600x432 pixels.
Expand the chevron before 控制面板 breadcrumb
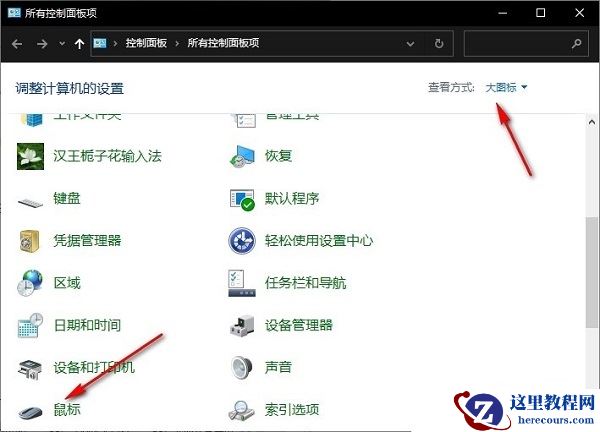[x=115, y=43]
